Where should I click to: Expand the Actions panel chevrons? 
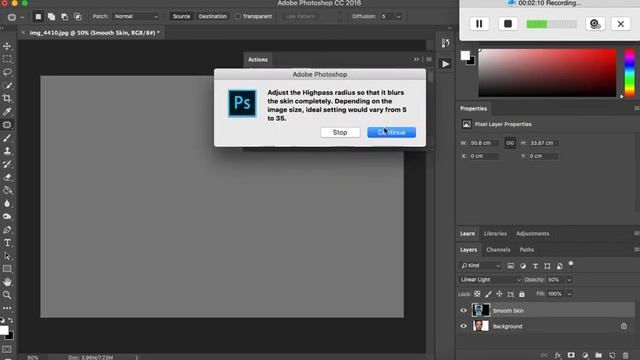pos(416,60)
